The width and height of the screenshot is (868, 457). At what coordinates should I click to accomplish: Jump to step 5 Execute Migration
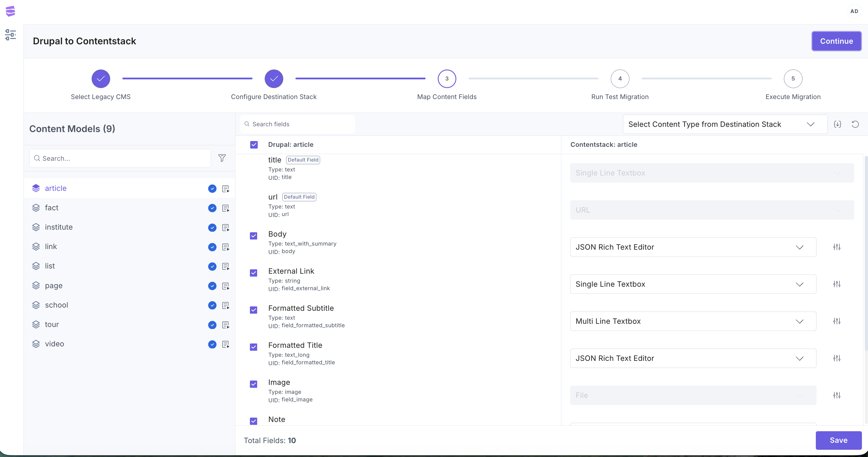point(793,79)
